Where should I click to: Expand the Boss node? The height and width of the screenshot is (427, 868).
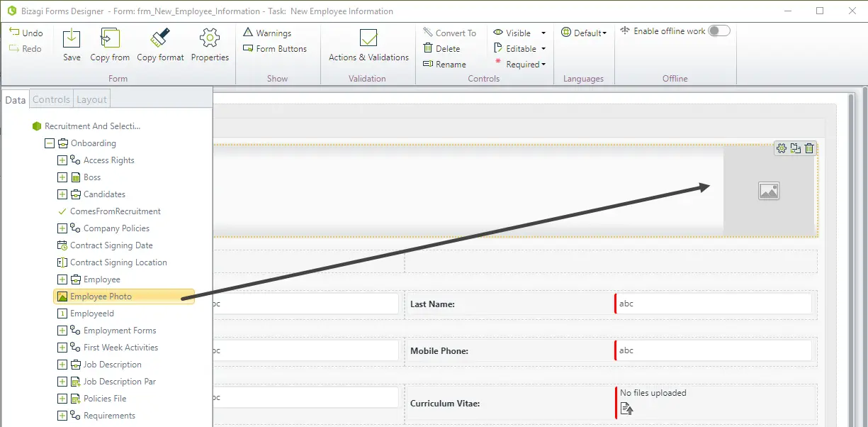click(62, 177)
